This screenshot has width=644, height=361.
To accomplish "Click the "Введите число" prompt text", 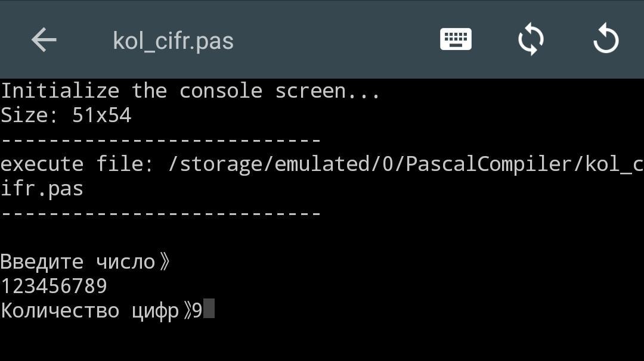I will (x=78, y=262).
